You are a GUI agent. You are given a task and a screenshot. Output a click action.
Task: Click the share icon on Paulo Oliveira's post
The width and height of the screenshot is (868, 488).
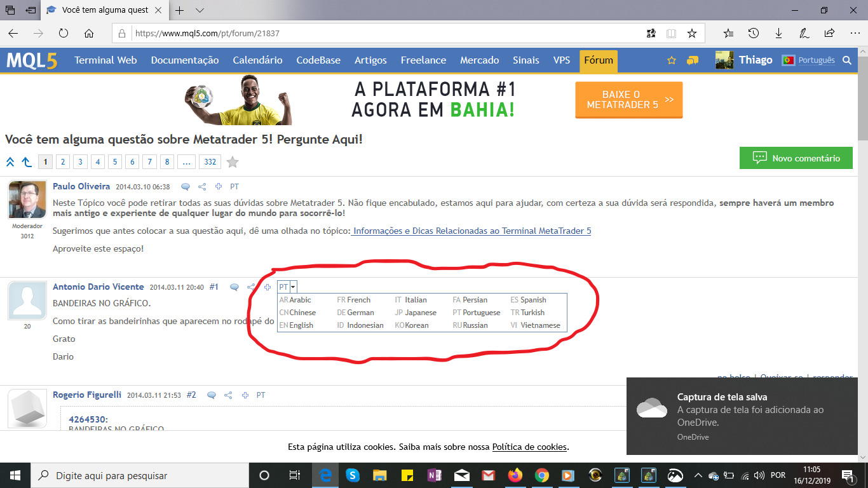202,187
